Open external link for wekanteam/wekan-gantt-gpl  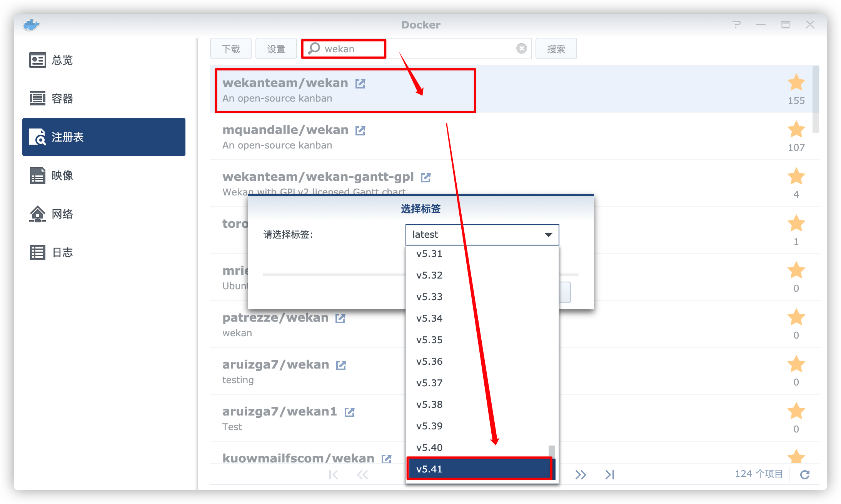(x=426, y=177)
